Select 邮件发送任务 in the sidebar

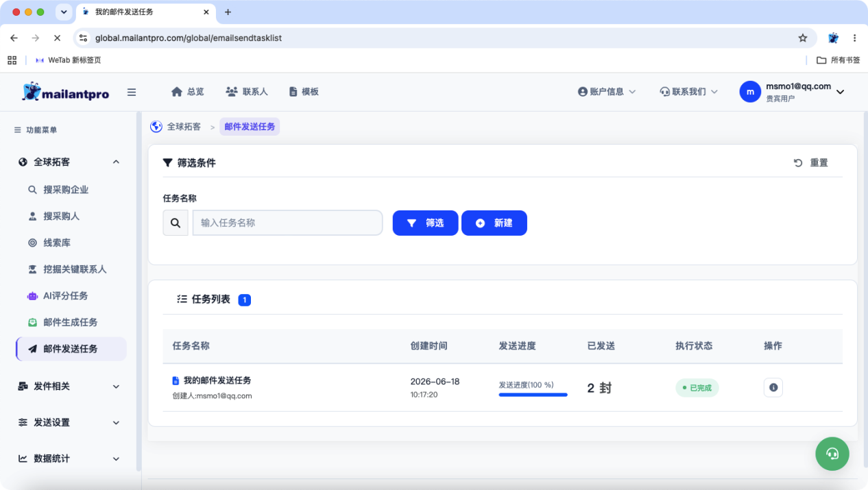coord(71,349)
